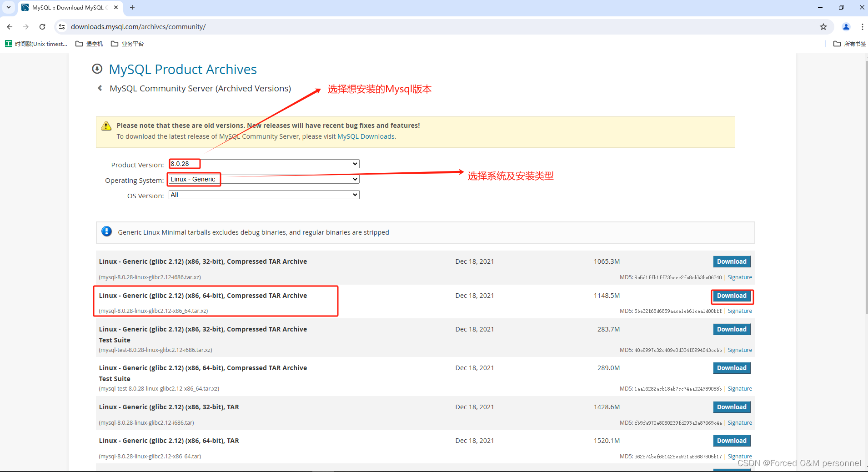Open Signature link for mysql-test x86_64 file
868x472 pixels.
click(x=740, y=389)
